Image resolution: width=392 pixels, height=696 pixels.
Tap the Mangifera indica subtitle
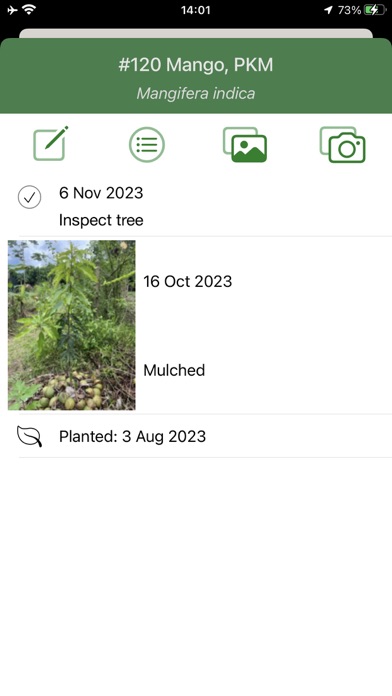196,94
